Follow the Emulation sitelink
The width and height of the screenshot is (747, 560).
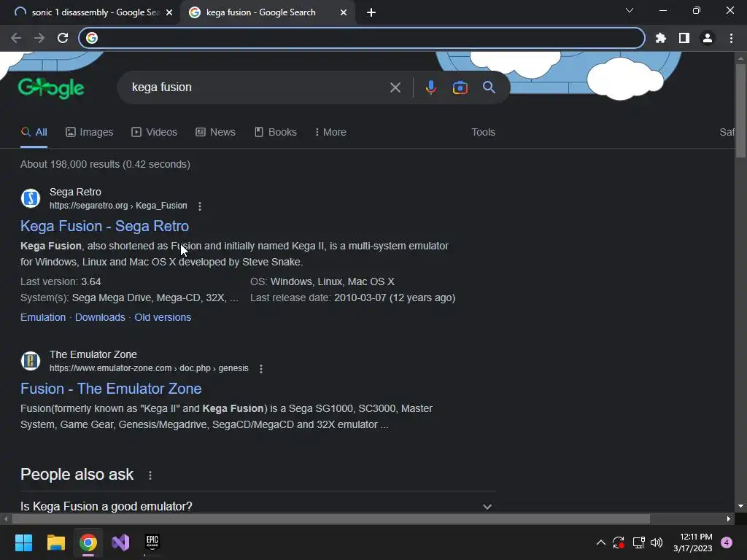coord(43,318)
